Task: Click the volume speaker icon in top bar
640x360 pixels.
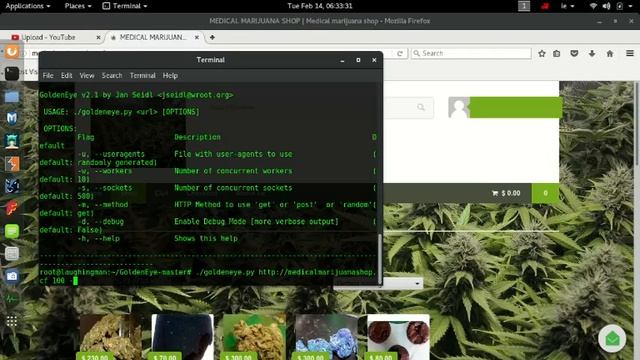Action: click(607, 6)
